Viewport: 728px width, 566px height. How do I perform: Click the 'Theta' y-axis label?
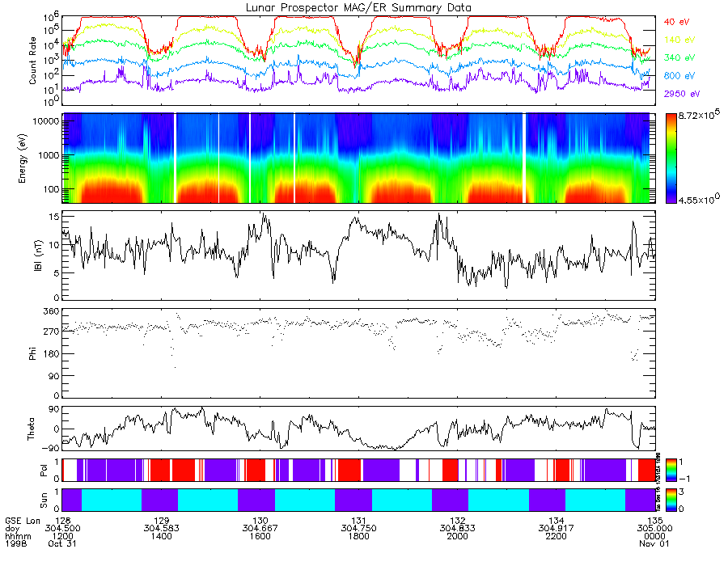[31, 429]
